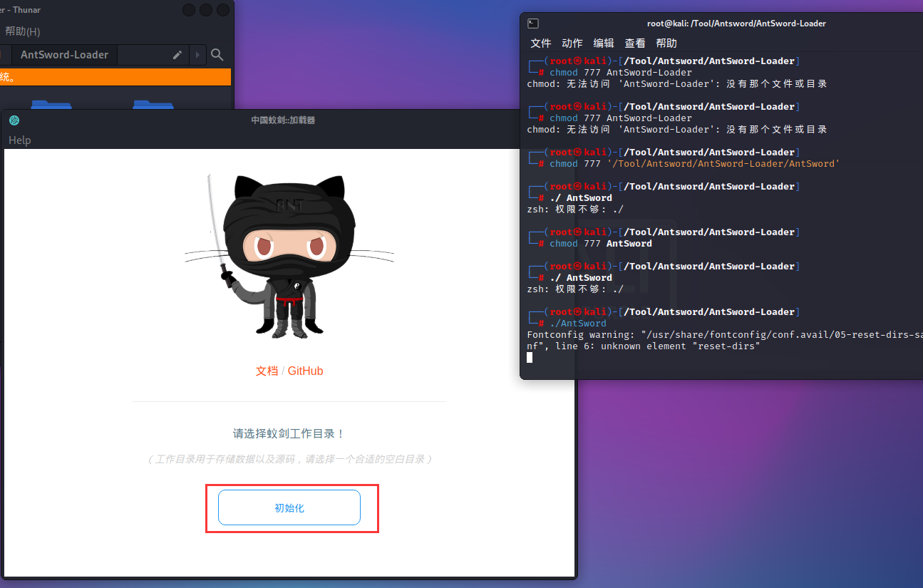
Task: Click the "./AntSword" command without a space
Action: tap(578, 323)
